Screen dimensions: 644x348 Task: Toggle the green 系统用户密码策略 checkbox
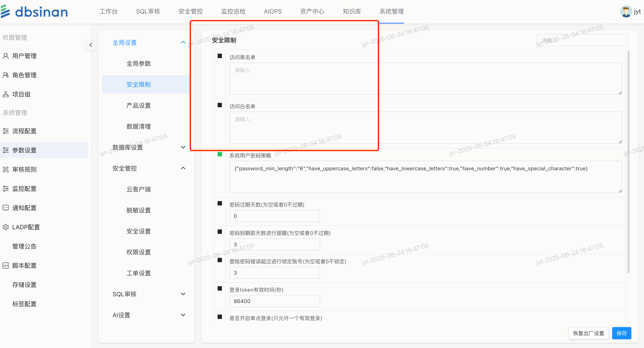(220, 154)
